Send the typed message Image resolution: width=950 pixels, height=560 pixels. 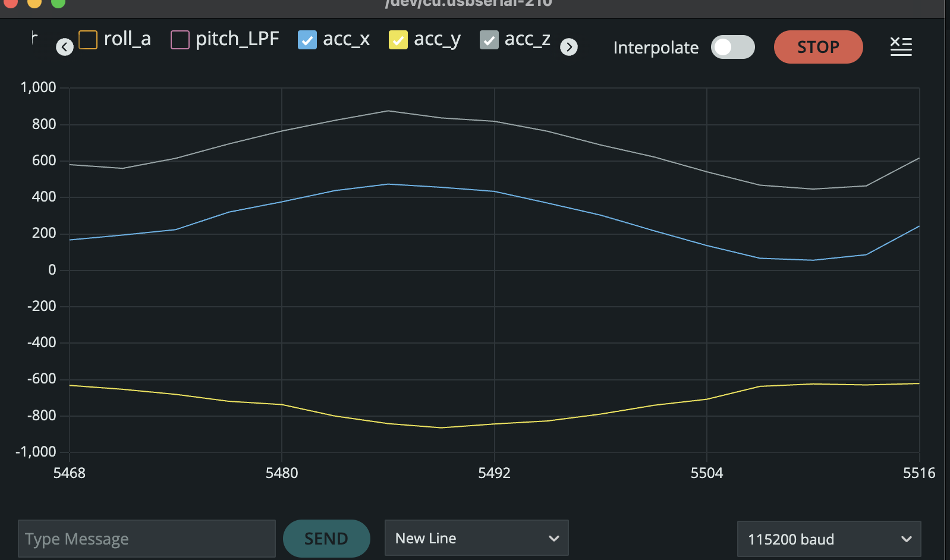click(x=326, y=539)
